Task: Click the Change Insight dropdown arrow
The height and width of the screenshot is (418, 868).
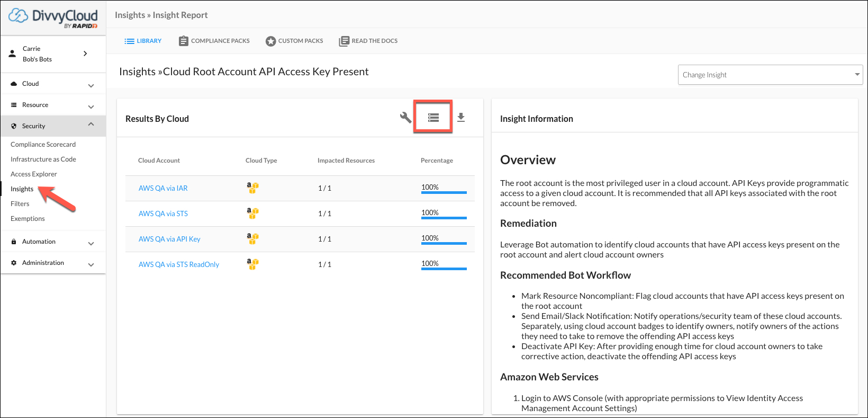Action: pyautogui.click(x=857, y=75)
